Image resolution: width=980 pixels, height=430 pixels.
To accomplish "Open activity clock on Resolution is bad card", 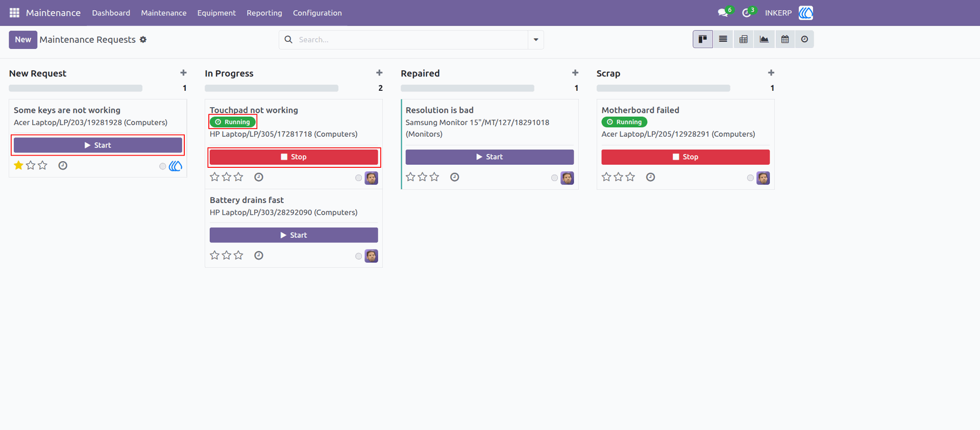I will pyautogui.click(x=455, y=177).
